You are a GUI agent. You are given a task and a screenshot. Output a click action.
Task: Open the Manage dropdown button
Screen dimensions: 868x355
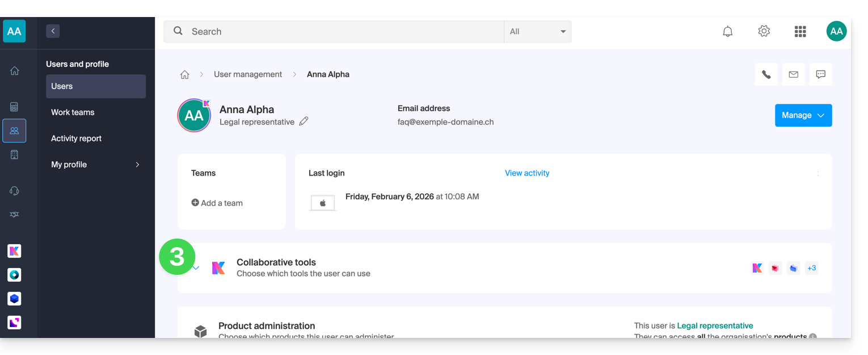click(803, 115)
